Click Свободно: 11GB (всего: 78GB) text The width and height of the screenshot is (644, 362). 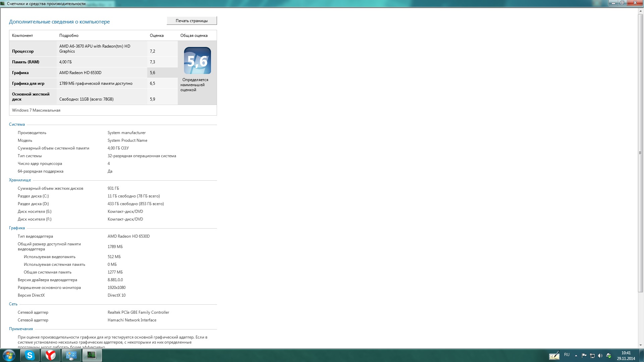pyautogui.click(x=86, y=99)
